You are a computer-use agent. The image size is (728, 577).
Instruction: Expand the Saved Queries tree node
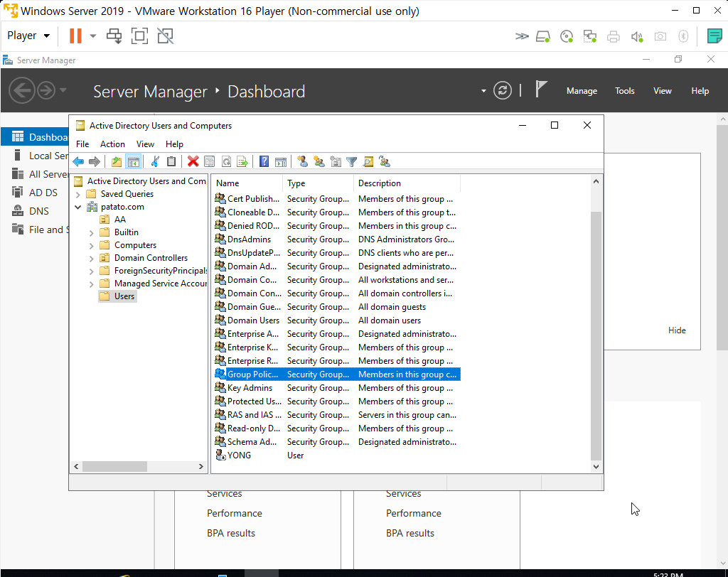(78, 195)
